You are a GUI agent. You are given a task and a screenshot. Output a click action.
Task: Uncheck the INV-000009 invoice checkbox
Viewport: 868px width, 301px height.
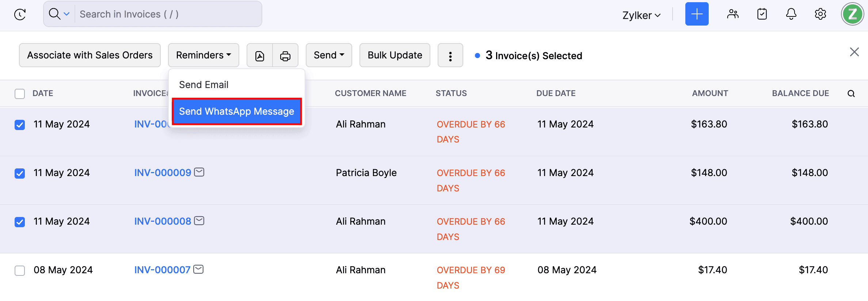coord(20,173)
